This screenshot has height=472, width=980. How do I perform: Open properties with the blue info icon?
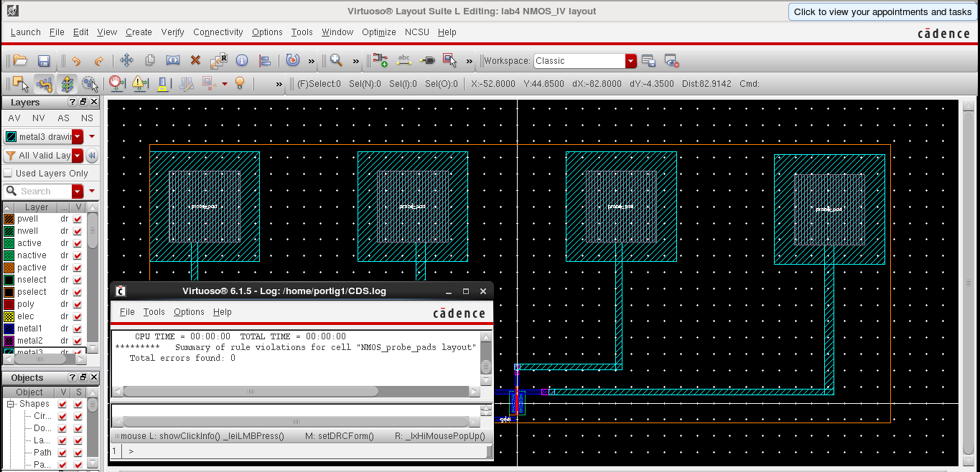tap(242, 61)
